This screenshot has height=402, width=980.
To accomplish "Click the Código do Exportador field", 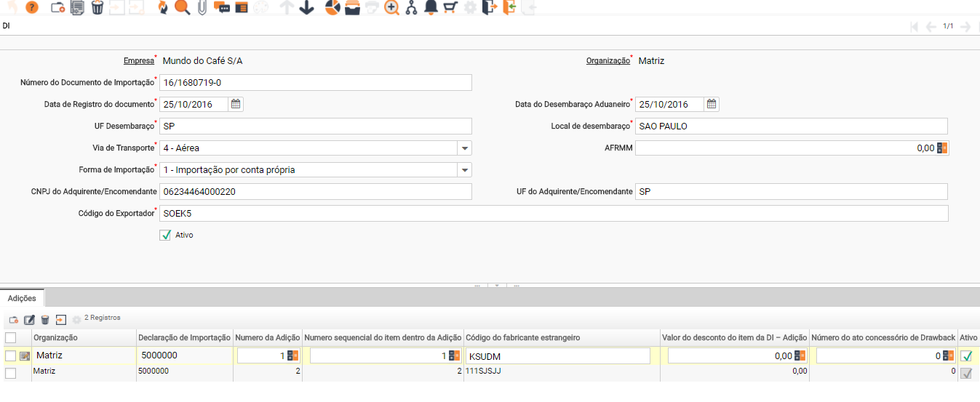I will [554, 213].
